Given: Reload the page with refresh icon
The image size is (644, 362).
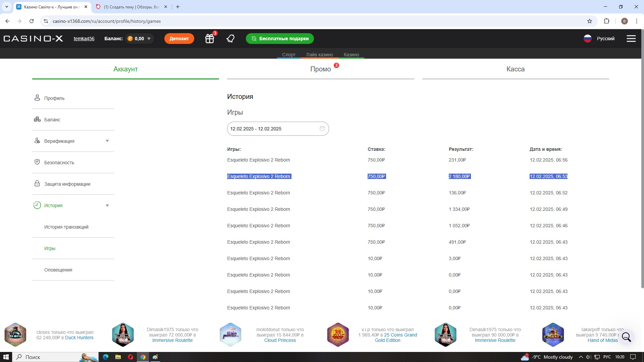Looking at the screenshot, I should (32, 21).
